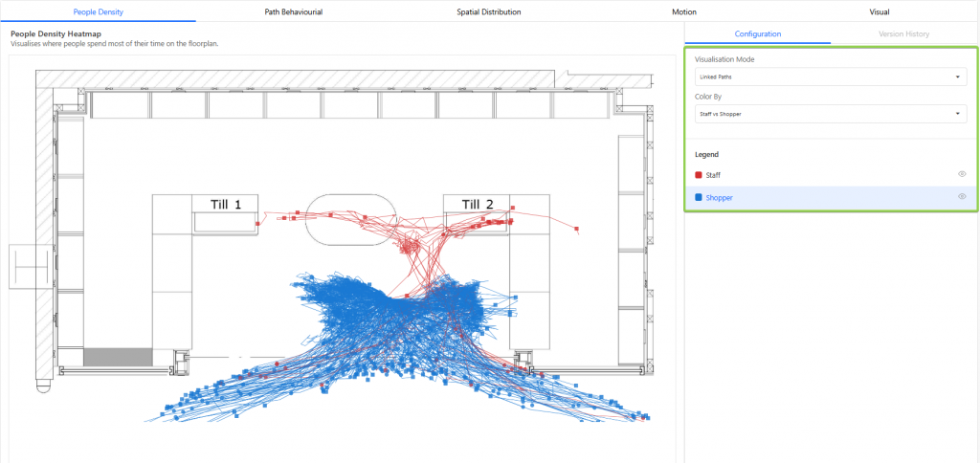Image resolution: width=980 pixels, height=463 pixels.
Task: Select the Configuration panel tab
Action: [758, 34]
